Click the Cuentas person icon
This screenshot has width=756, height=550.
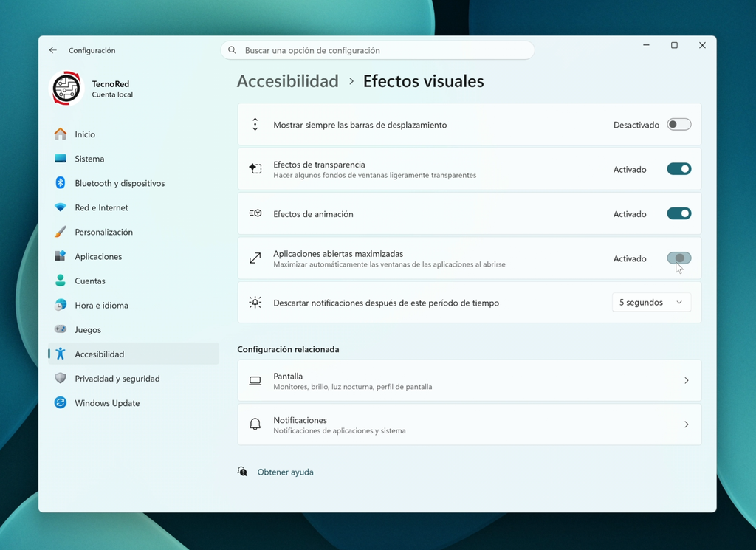61,281
